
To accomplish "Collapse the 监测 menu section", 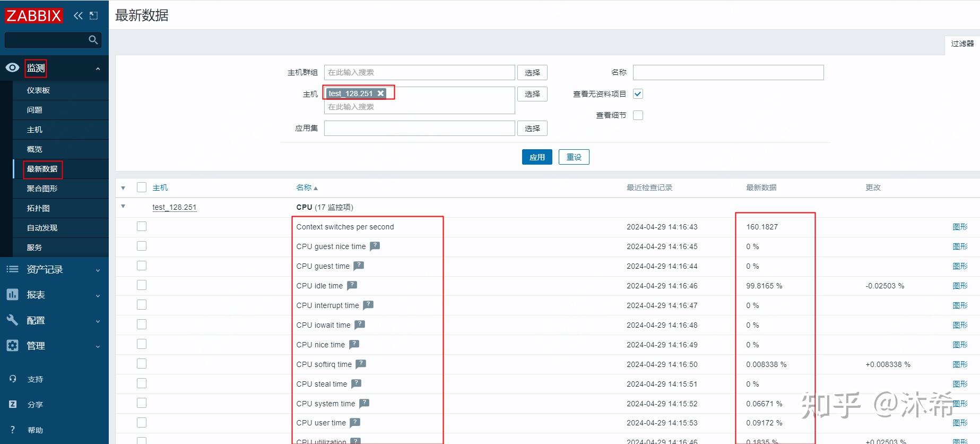I will 98,69.
